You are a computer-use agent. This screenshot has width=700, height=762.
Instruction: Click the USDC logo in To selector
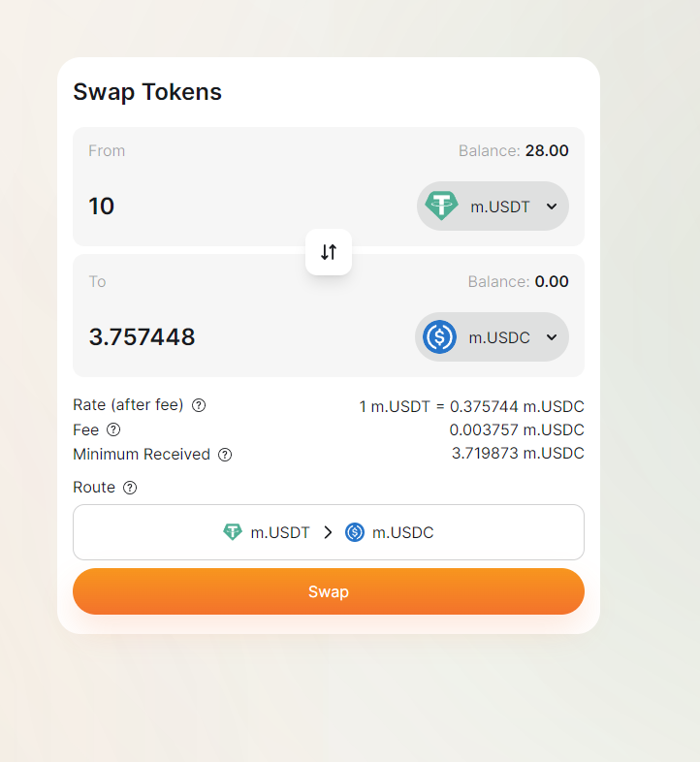[x=440, y=337]
